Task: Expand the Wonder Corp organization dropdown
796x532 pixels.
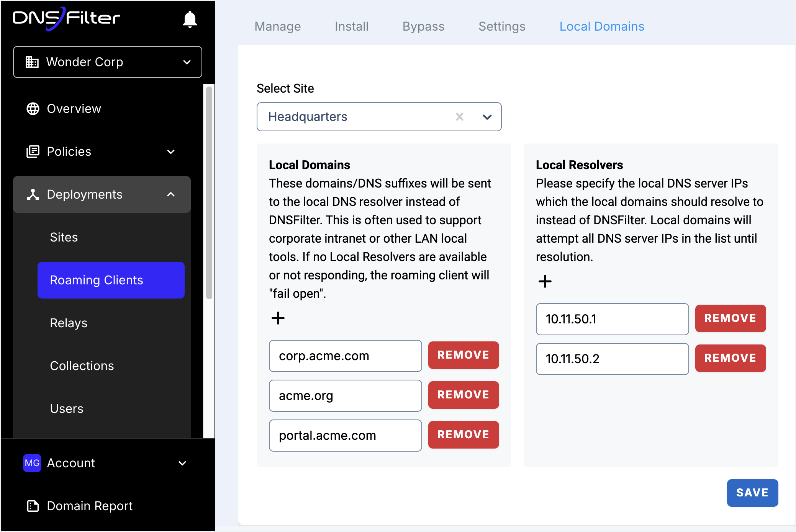Action: click(x=187, y=62)
